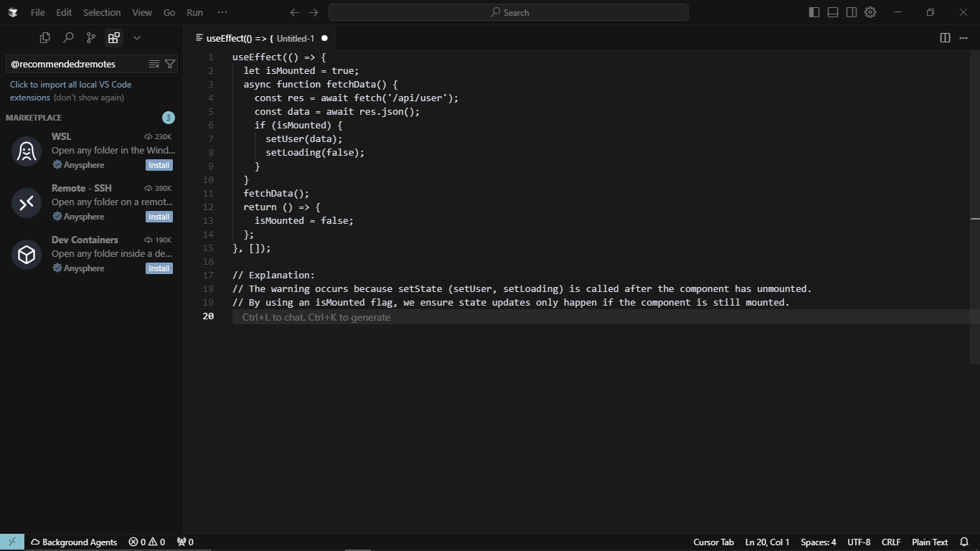Open the settings gear in title bar
This screenshot has height=551, width=980.
870,12
